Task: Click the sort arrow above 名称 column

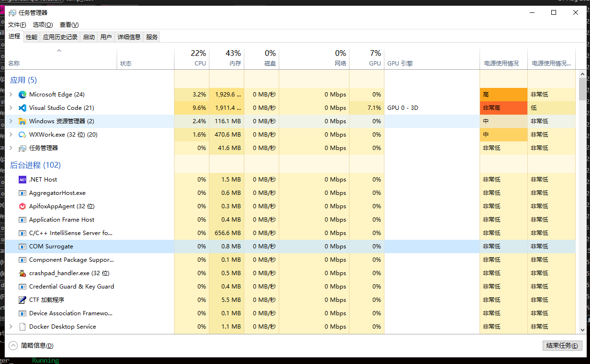Action: pyautogui.click(x=59, y=51)
